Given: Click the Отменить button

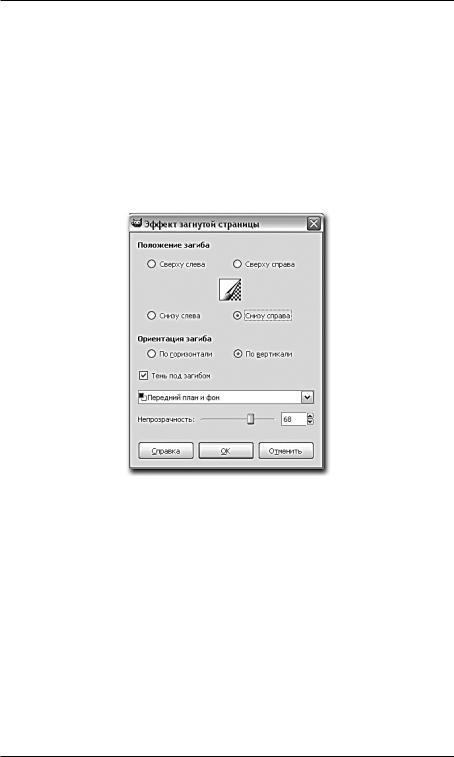Looking at the screenshot, I should tap(286, 450).
